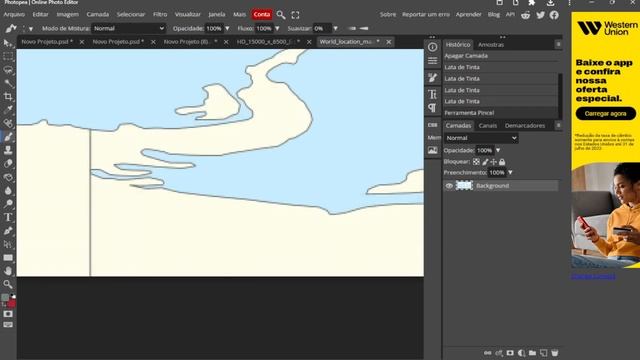Select the Eraser tool
The width and height of the screenshot is (640, 360).
click(x=8, y=164)
